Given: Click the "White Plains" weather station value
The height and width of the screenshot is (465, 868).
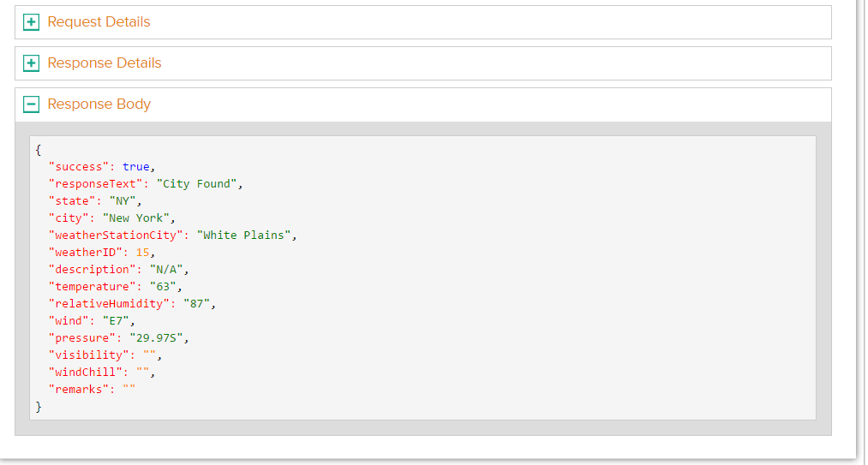Looking at the screenshot, I should [x=245, y=235].
